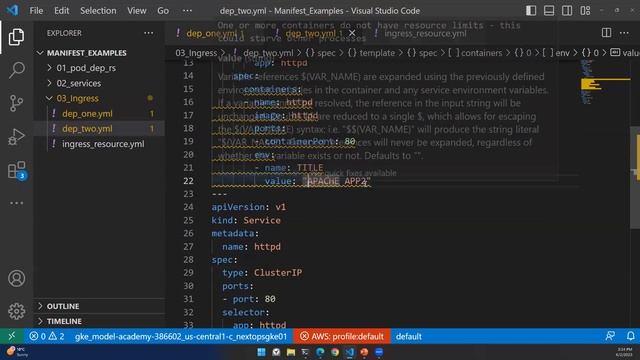The width and height of the screenshot is (640, 360).
Task: Switch to the ingress_resource.yml editor tab
Action: pyautogui.click(x=425, y=33)
